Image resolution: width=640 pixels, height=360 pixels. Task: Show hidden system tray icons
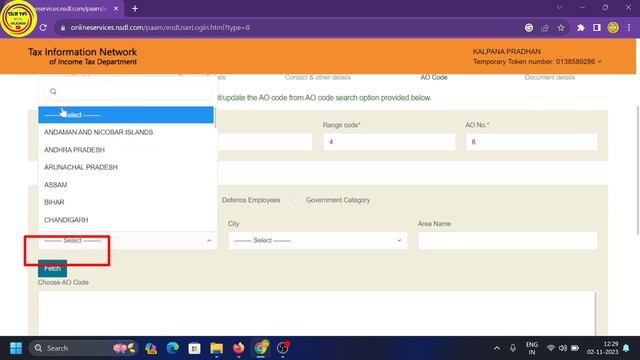pyautogui.click(x=497, y=348)
